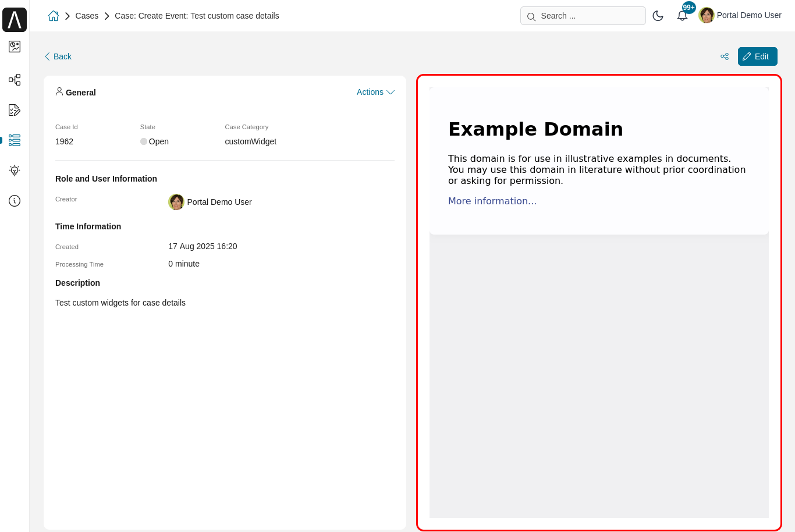Open the Tasks icon in the sidebar
The image size is (795, 532).
[14, 110]
